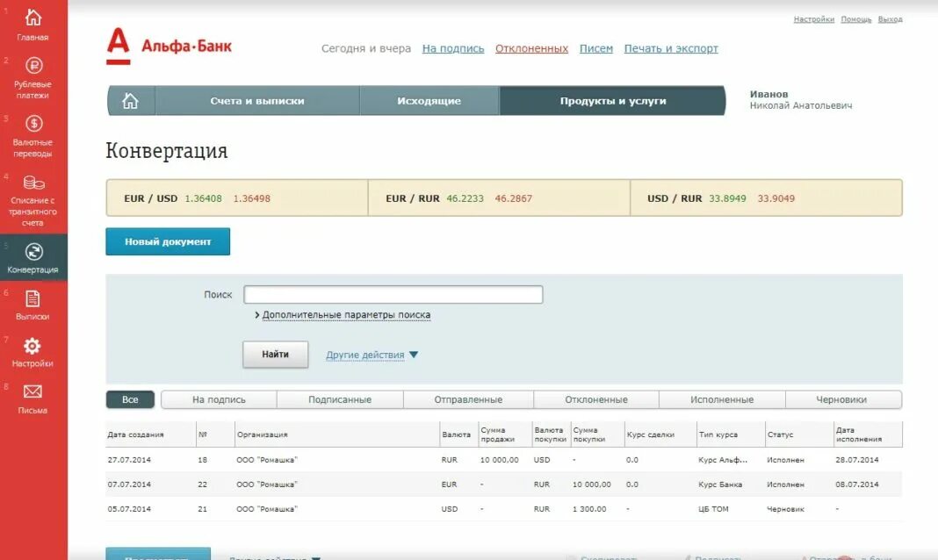Select the row dated 07.07.2014
Image resolution: width=938 pixels, height=560 pixels.
point(504,485)
